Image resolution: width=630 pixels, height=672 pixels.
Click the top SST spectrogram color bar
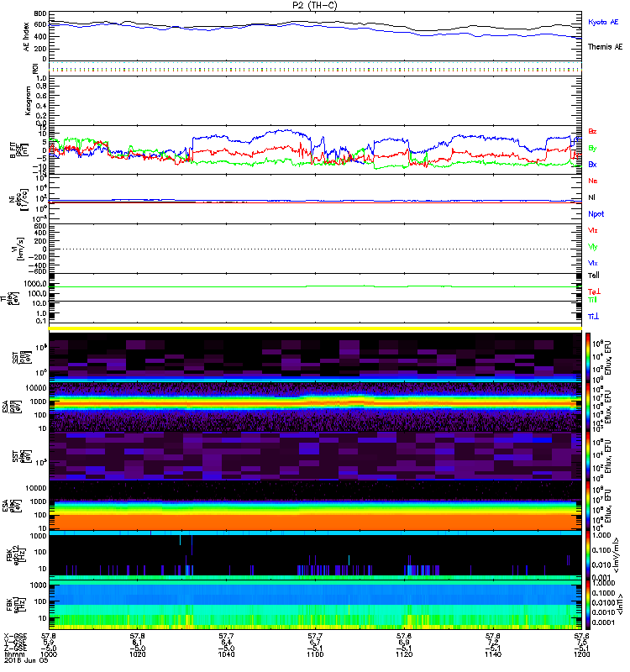pos(587,356)
